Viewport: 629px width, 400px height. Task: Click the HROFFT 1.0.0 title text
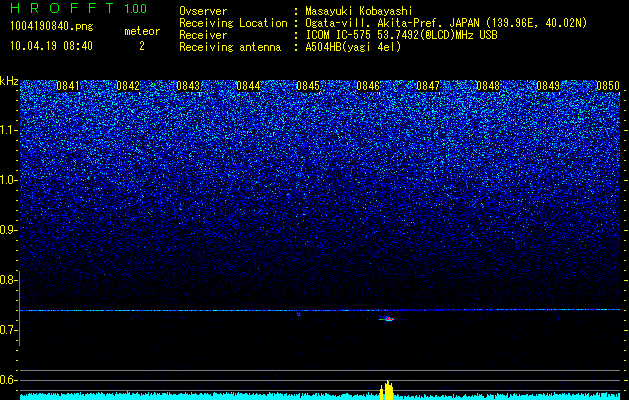[x=79, y=8]
